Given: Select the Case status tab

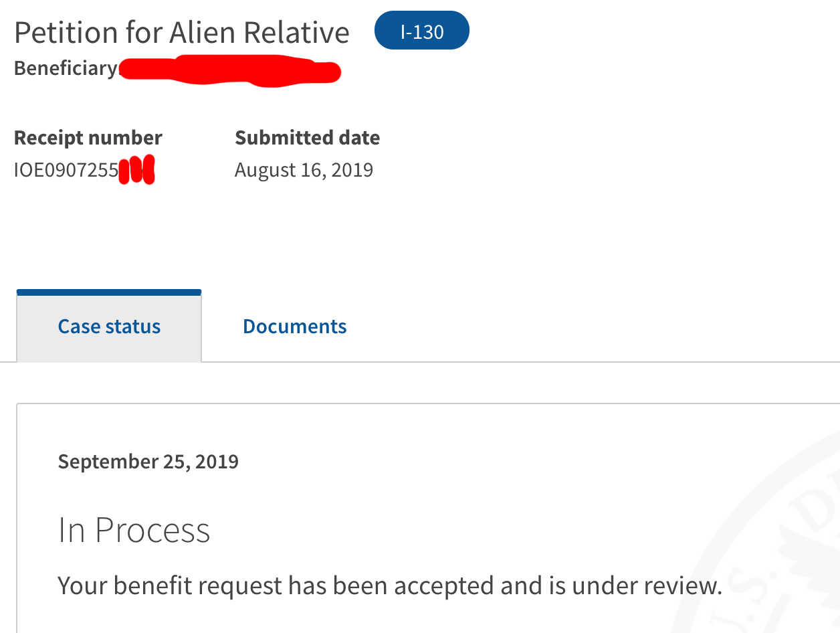Looking at the screenshot, I should (x=109, y=327).
